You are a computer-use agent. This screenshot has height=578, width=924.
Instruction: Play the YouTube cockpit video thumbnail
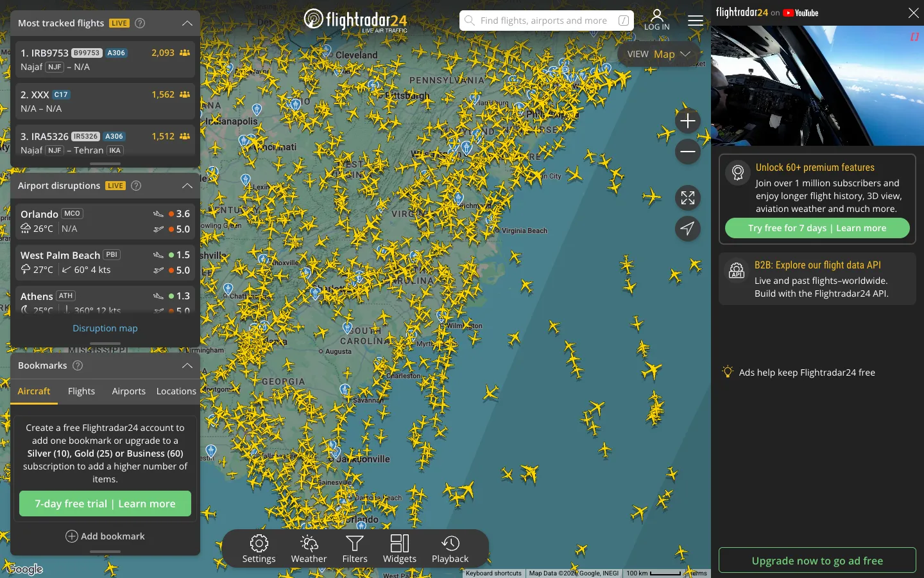click(817, 85)
